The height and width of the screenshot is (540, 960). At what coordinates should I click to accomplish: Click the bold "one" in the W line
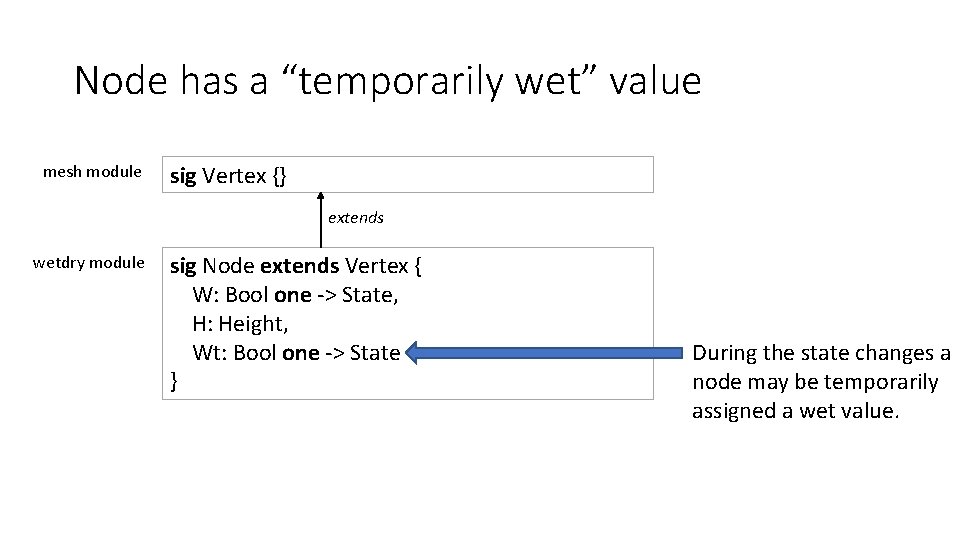[x=293, y=295]
